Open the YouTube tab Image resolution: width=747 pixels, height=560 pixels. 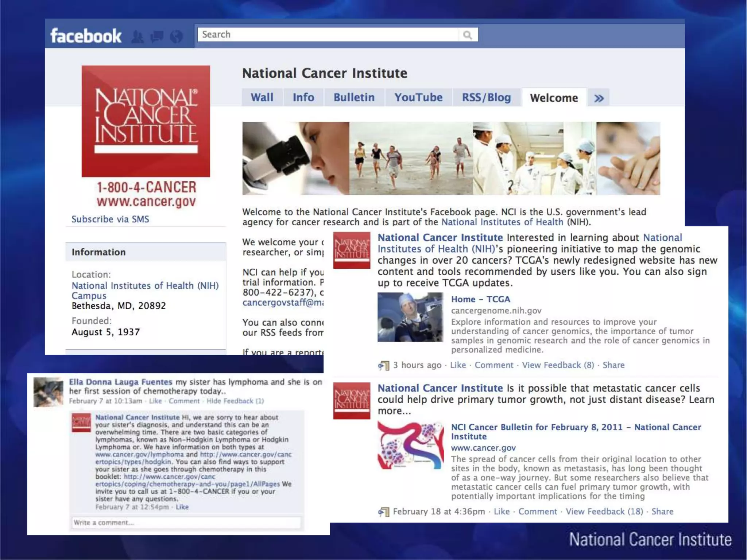tap(418, 97)
